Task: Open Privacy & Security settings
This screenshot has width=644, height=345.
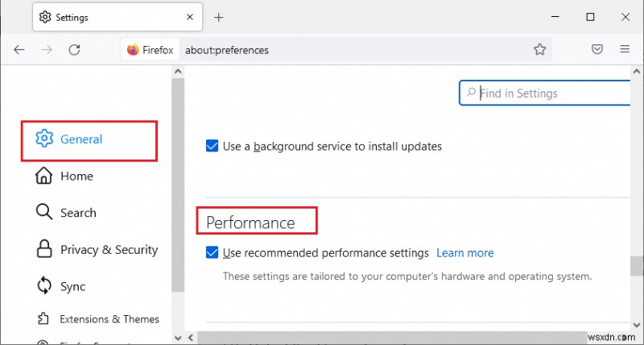Action: click(108, 250)
